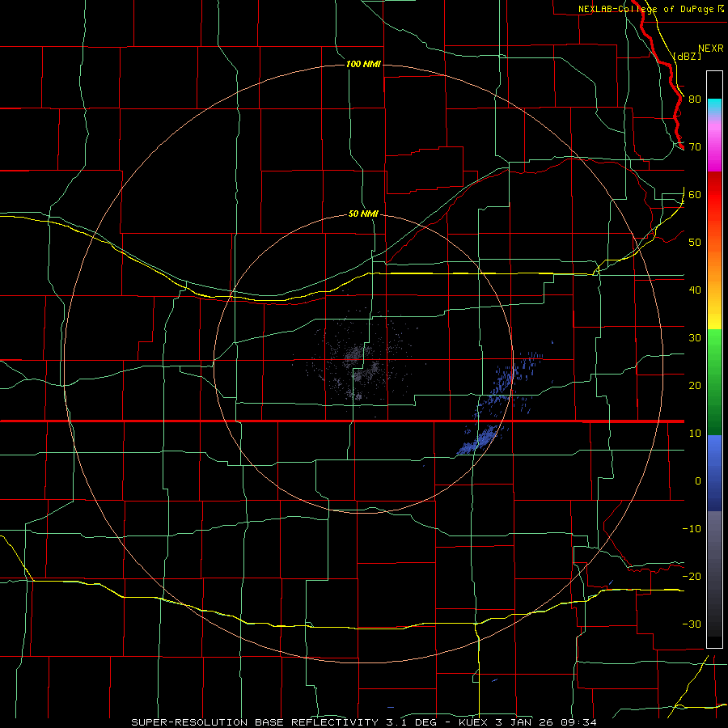This screenshot has width=728, height=728.
Task: Click the 40 value on the dBZ scale
Action: point(695,290)
